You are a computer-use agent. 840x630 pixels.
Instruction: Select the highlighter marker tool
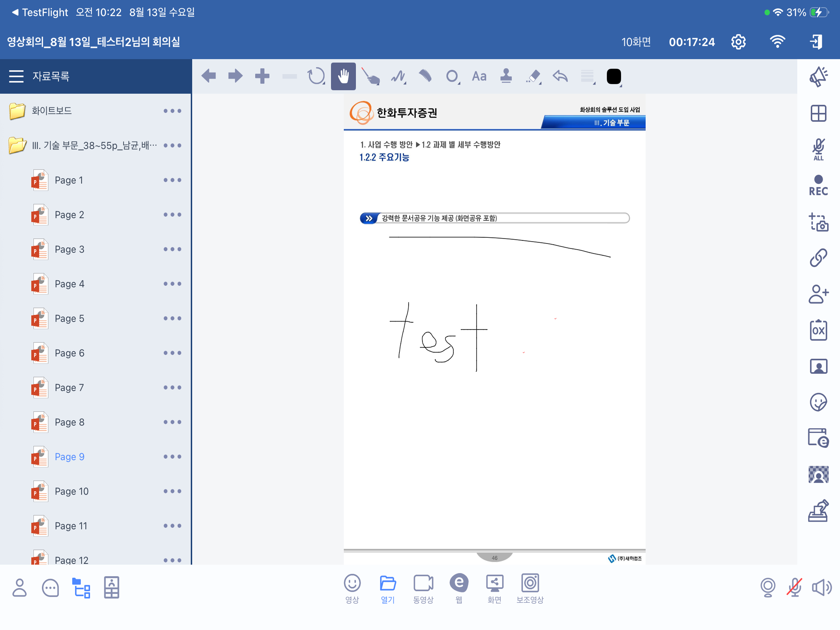425,76
